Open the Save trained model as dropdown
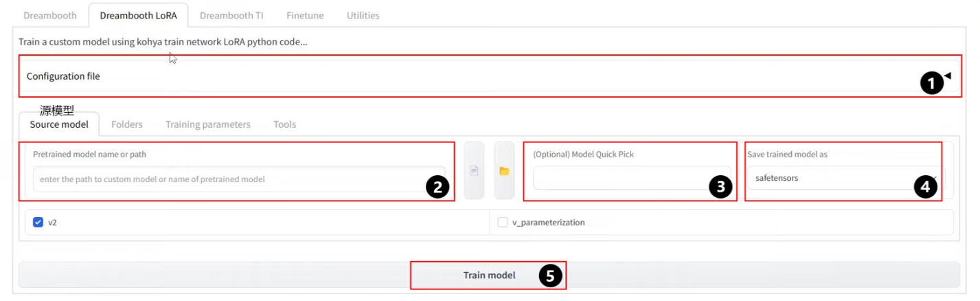 coord(845,178)
